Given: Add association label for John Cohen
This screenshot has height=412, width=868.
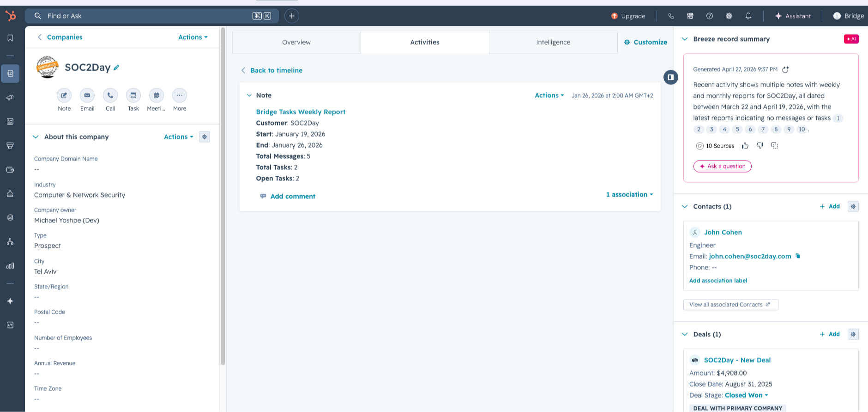Looking at the screenshot, I should 718,281.
